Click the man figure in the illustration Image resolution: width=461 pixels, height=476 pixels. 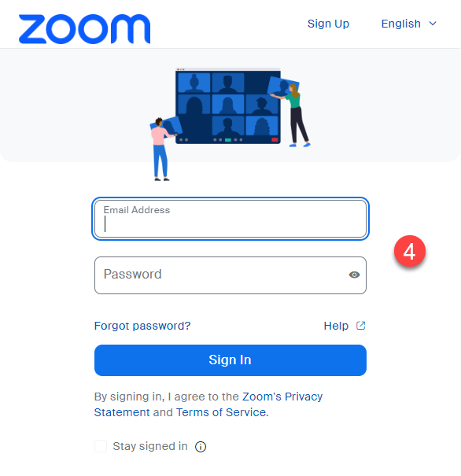(x=160, y=149)
